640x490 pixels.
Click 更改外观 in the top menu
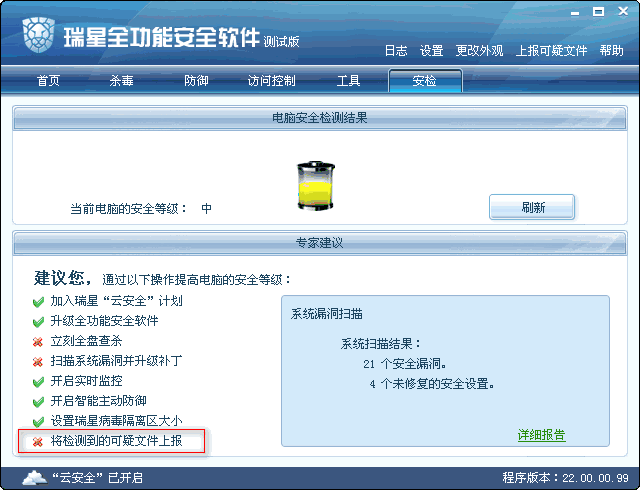coord(479,51)
